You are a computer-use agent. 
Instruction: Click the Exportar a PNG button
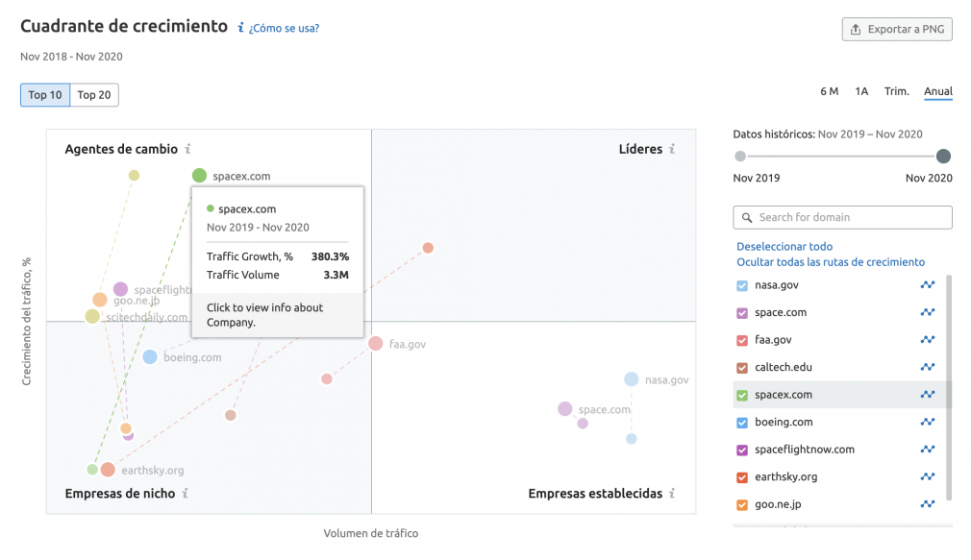point(897,29)
